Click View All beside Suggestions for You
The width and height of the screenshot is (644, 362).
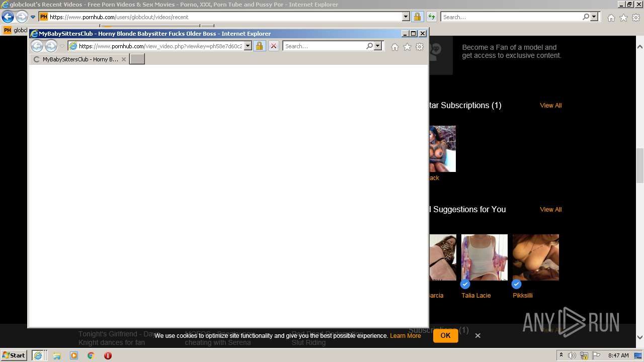550,210
